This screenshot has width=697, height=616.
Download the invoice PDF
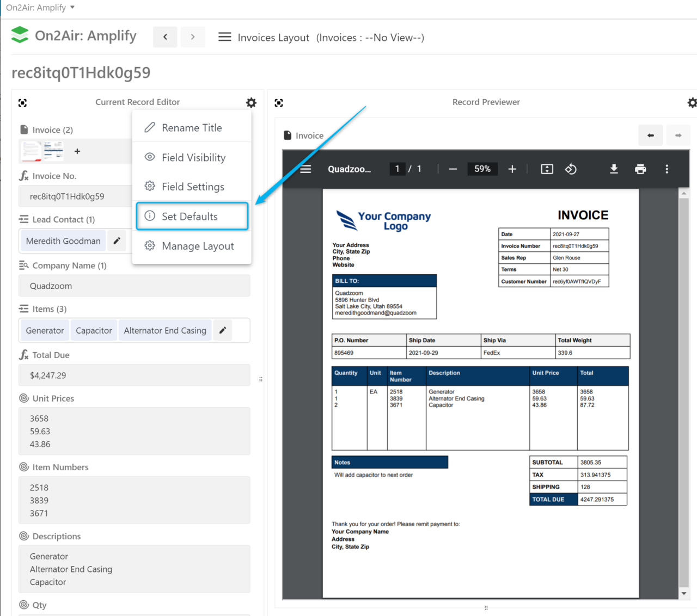pyautogui.click(x=614, y=169)
